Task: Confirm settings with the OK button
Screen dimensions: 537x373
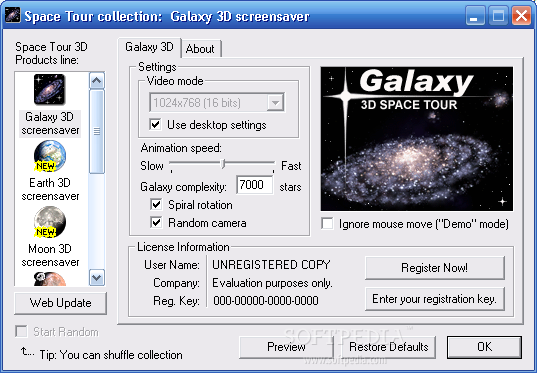Action: 484,347
